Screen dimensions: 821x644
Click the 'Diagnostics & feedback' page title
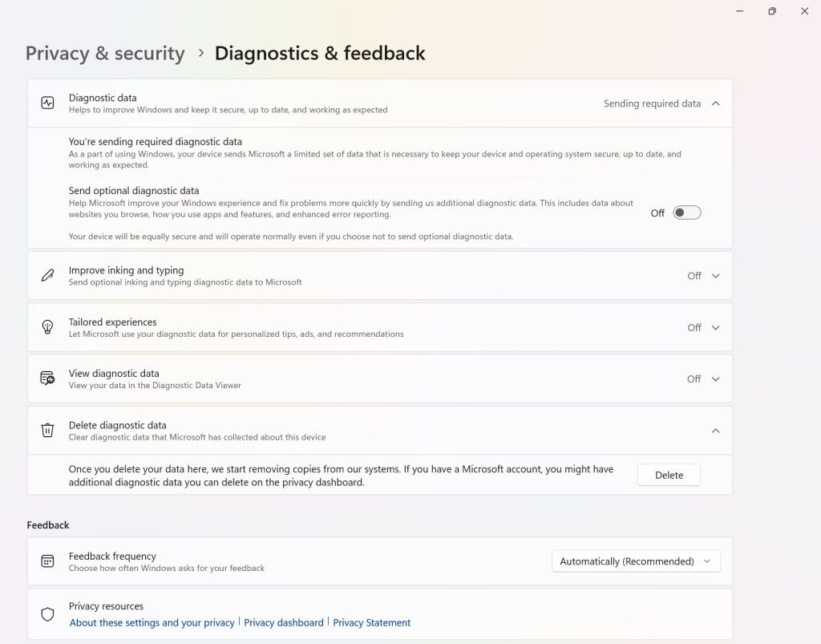tap(320, 54)
